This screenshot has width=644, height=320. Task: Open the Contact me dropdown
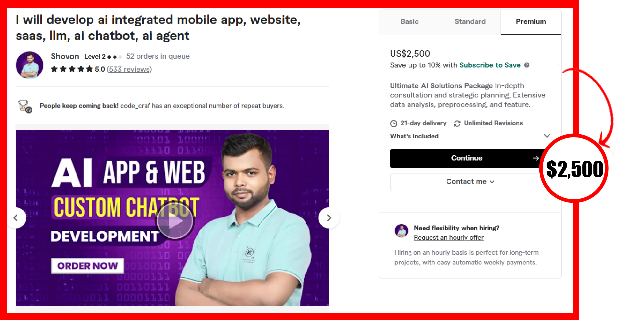(470, 182)
